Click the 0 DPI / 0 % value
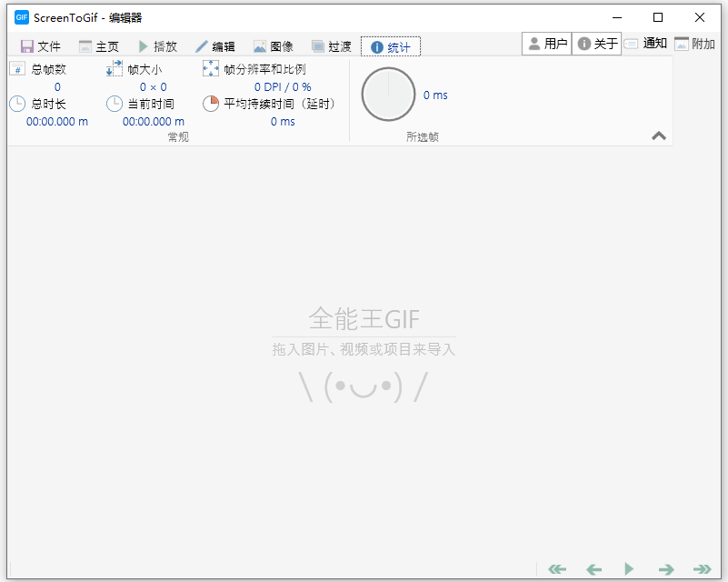The height and width of the screenshot is (582, 728). click(x=283, y=87)
